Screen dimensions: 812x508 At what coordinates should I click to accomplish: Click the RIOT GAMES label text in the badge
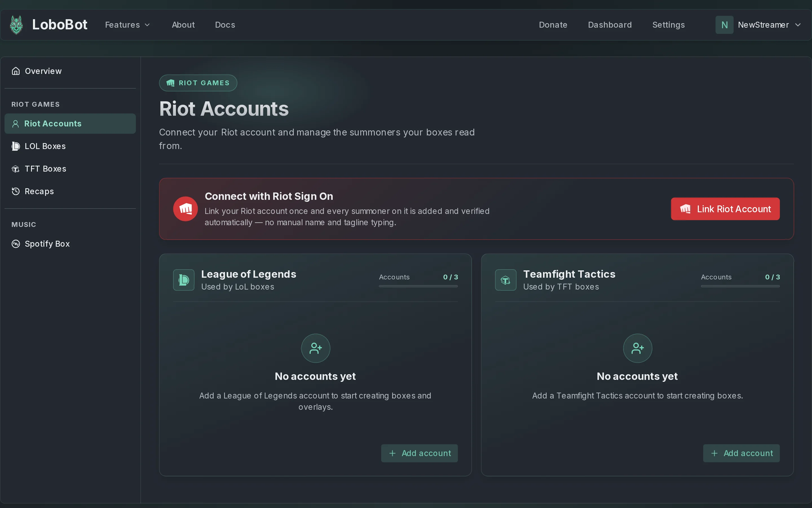point(204,83)
